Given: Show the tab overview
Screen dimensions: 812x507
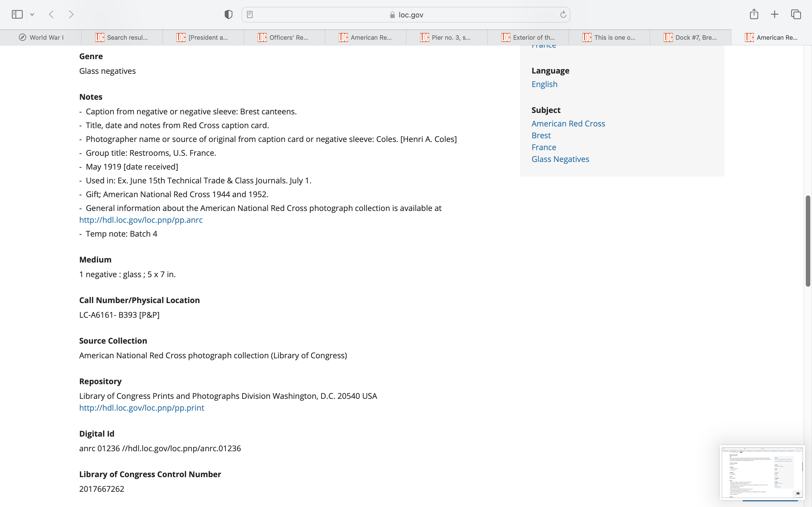Looking at the screenshot, I should [x=796, y=14].
